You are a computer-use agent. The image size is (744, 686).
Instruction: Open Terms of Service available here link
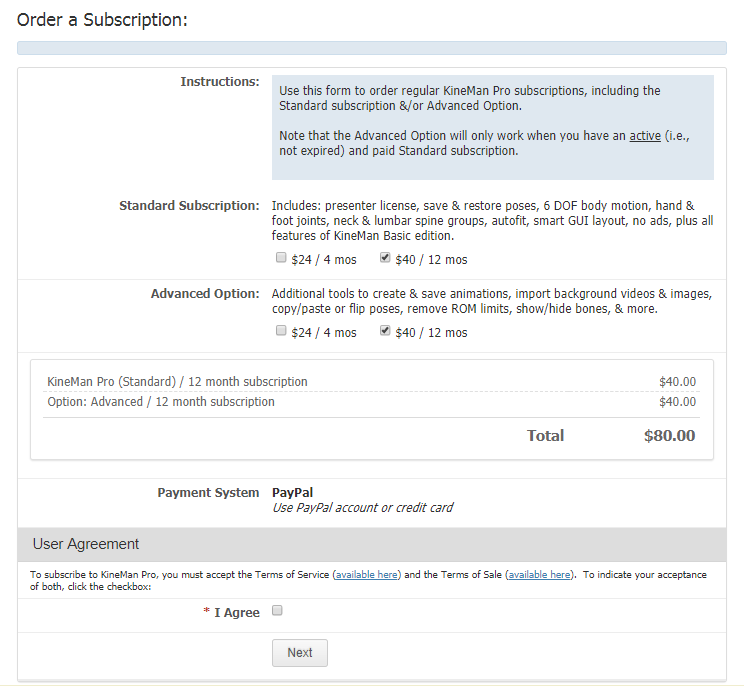(x=367, y=575)
